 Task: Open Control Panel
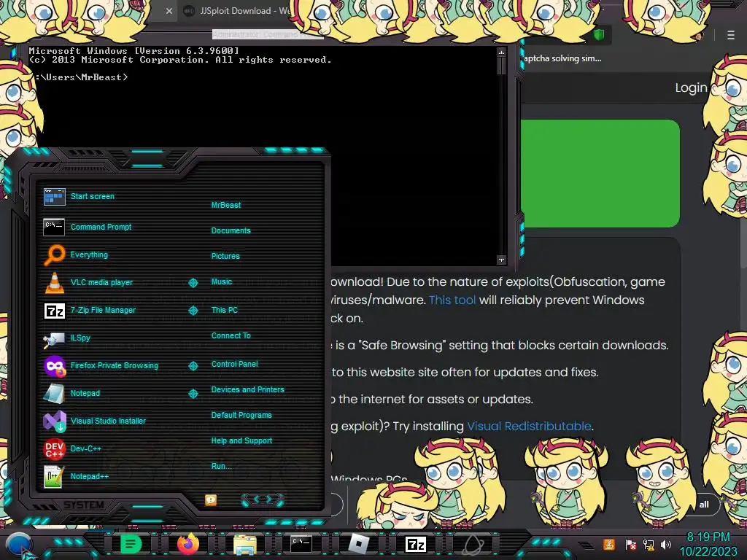click(x=234, y=364)
